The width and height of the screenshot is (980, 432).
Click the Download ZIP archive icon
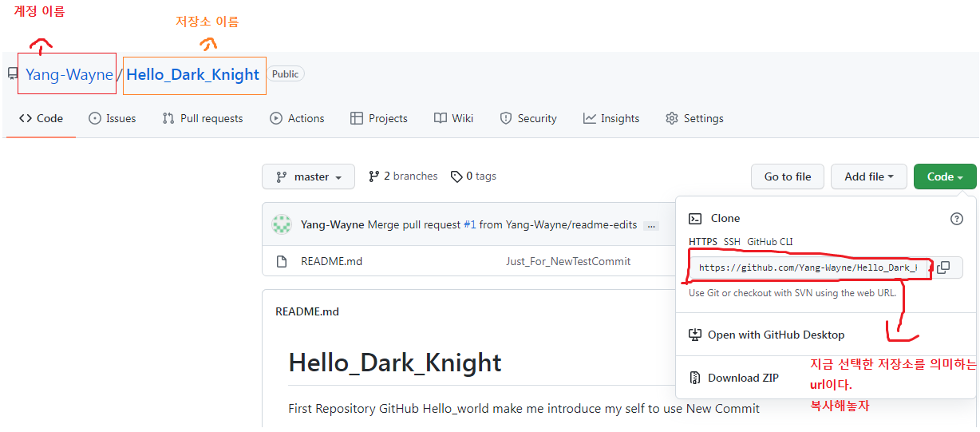point(695,378)
